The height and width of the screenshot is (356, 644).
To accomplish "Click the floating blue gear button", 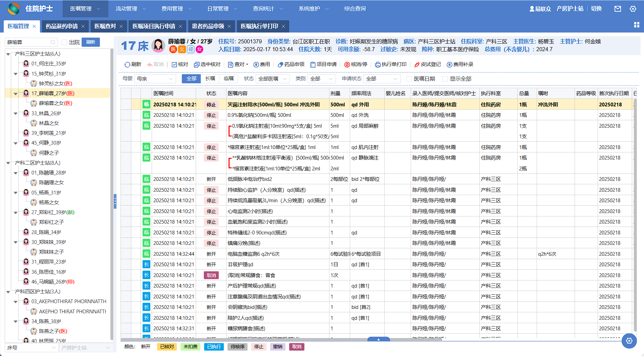I will point(629,341).
